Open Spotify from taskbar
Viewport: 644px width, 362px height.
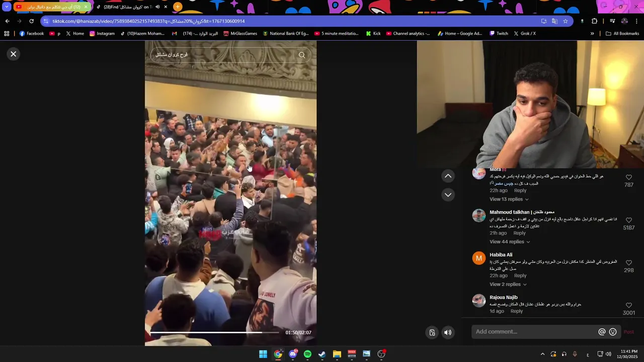click(307, 354)
